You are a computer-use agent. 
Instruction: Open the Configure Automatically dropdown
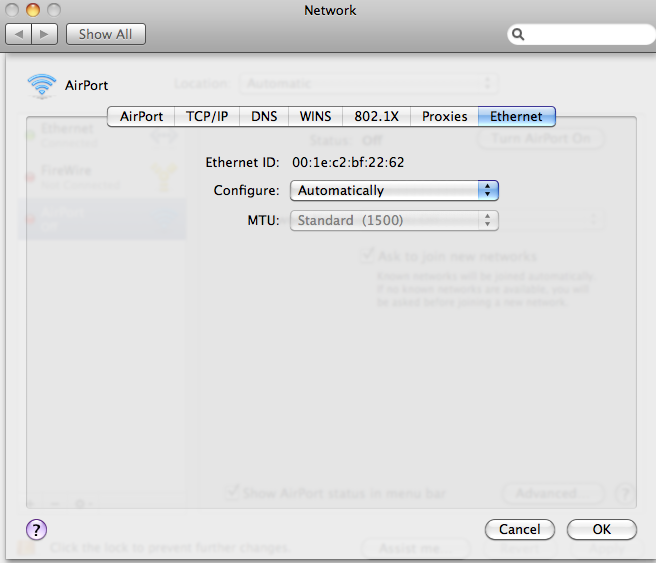click(394, 191)
